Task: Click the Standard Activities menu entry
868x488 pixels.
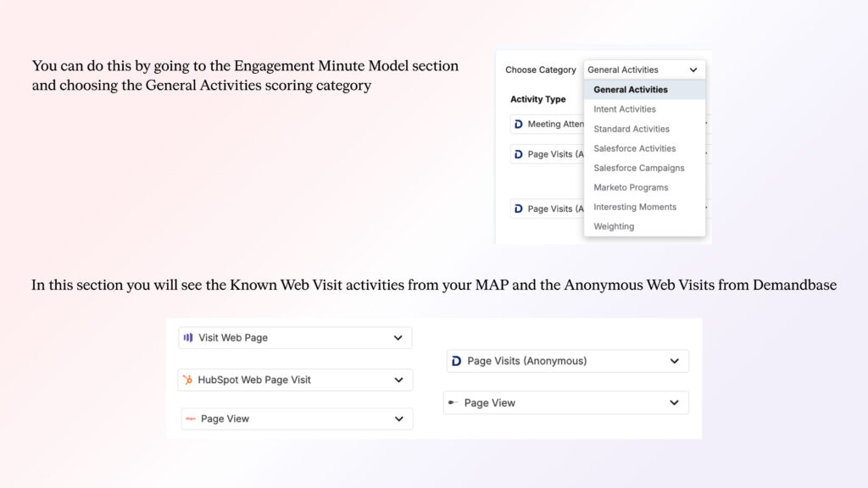Action: pyautogui.click(x=632, y=129)
